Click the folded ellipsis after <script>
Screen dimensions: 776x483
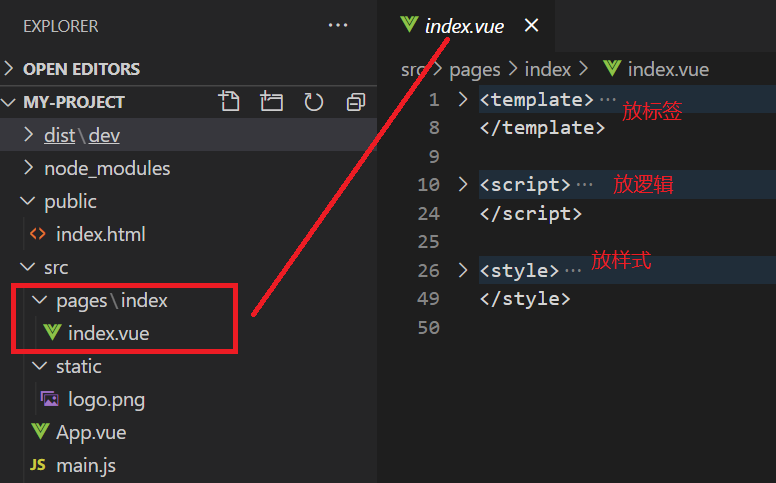pyautogui.click(x=584, y=185)
